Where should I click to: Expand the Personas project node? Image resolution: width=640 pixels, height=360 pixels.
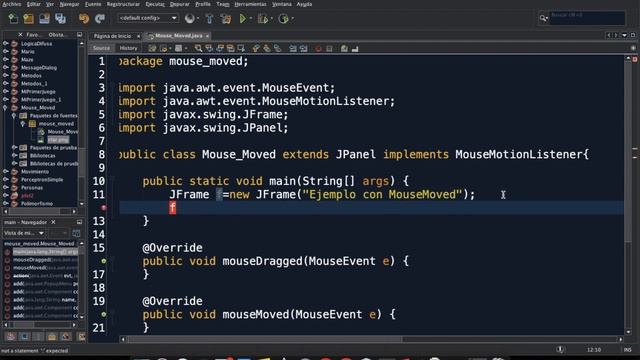point(6,187)
